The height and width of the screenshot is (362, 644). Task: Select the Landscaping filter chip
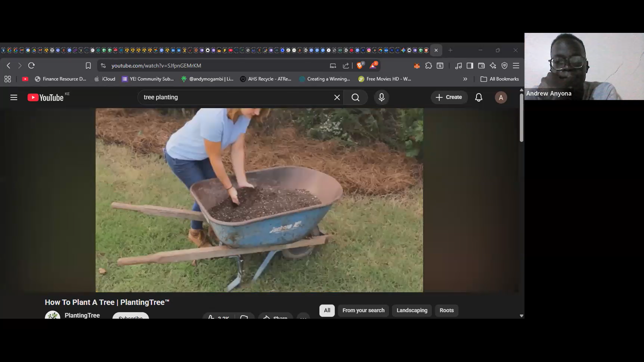click(x=412, y=310)
